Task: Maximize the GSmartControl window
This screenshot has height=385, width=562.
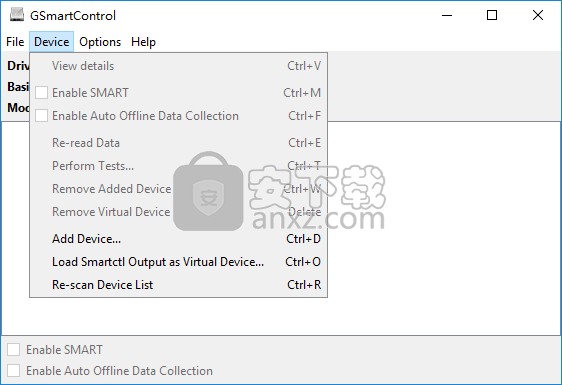Action: (x=492, y=15)
